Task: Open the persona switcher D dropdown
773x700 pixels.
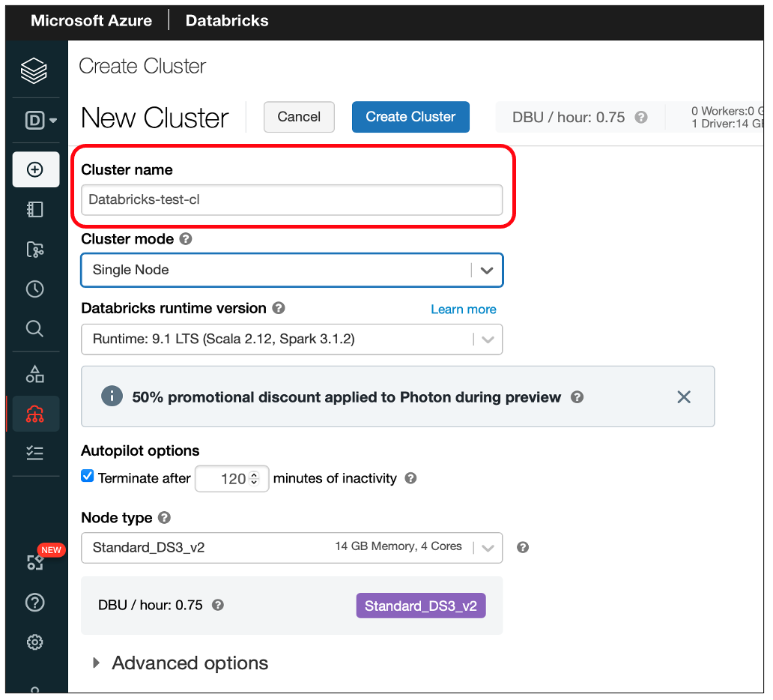Action: point(41,121)
